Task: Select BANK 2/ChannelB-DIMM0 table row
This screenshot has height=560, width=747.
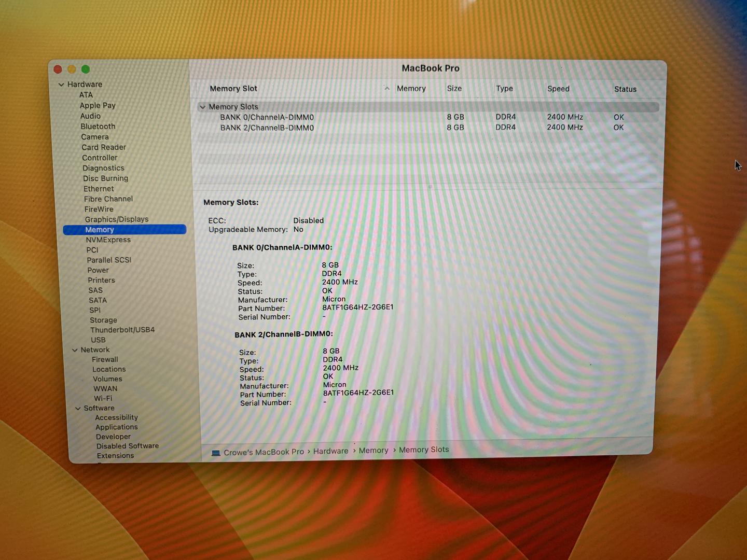Action: pyautogui.click(x=428, y=128)
